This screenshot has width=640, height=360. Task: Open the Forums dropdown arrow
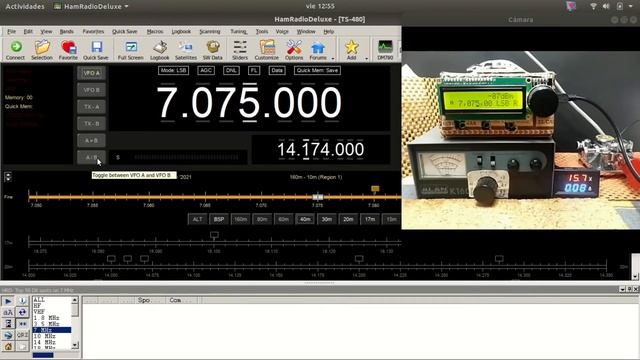pyautogui.click(x=333, y=58)
